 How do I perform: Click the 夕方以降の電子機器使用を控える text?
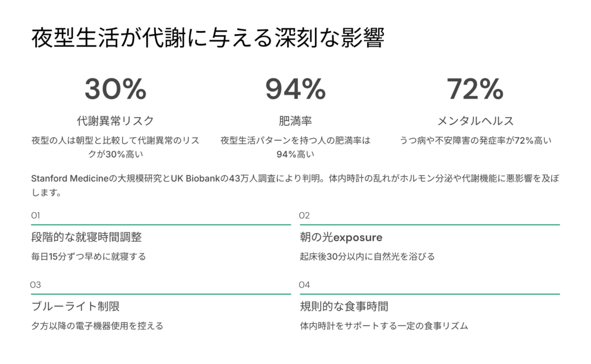97,325
